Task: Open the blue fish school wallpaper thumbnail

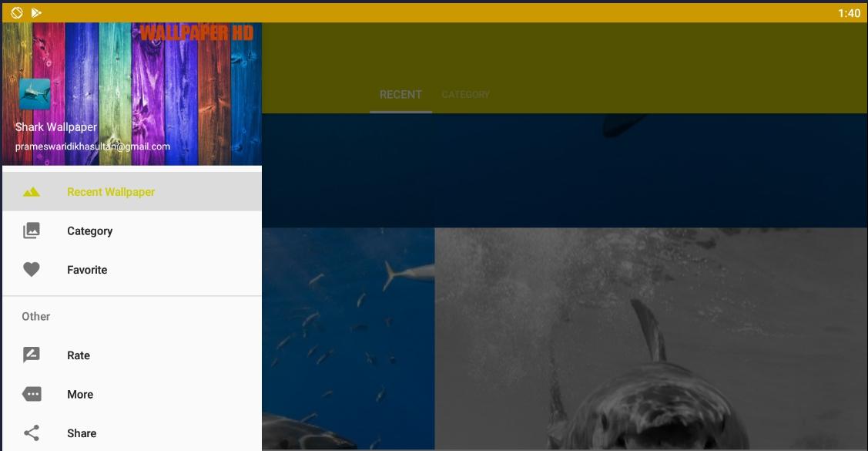Action: coord(348,338)
